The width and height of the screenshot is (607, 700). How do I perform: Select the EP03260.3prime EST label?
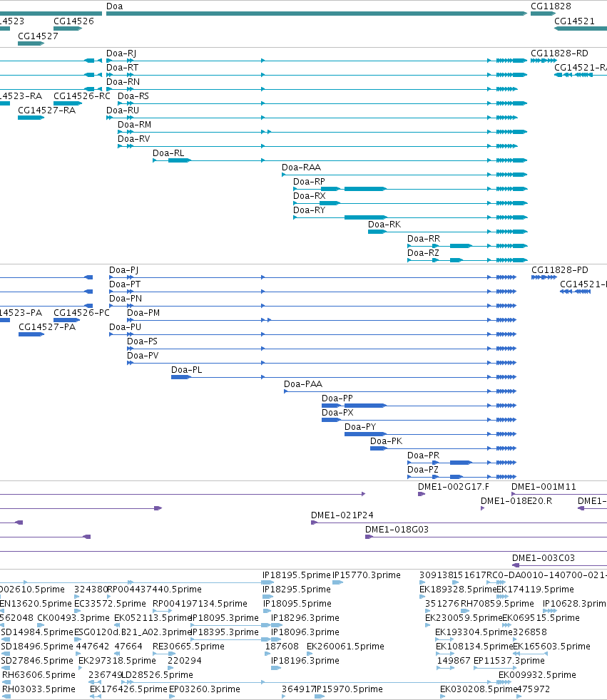click(x=205, y=690)
